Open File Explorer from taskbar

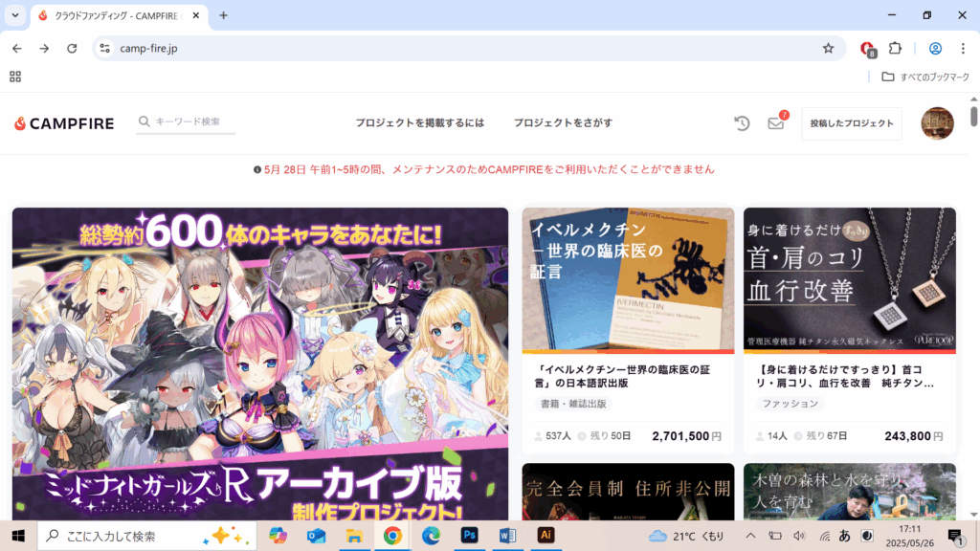tap(354, 536)
